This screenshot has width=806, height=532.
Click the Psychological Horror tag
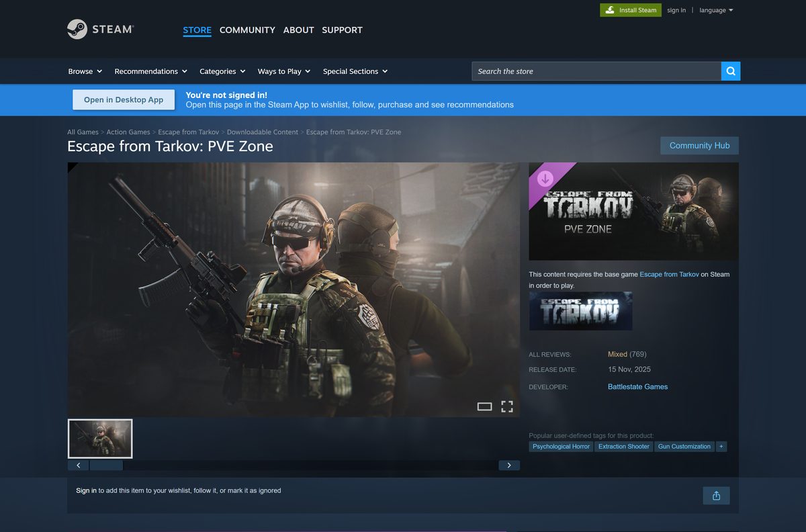[561, 446]
